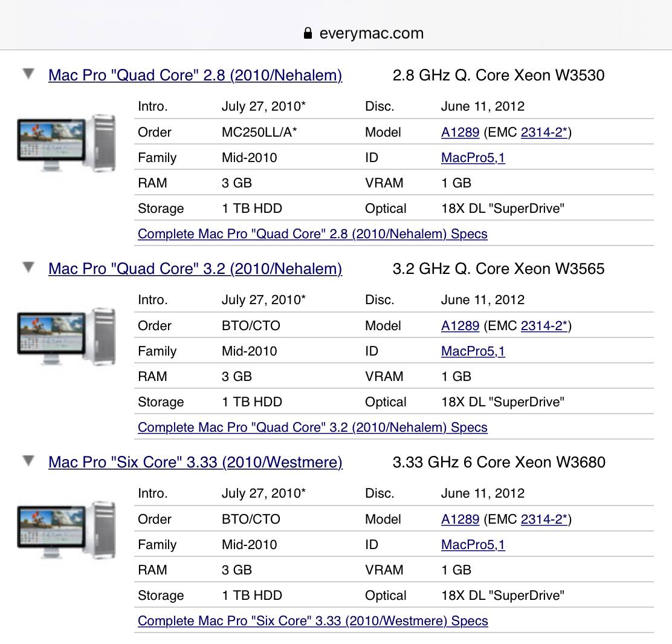This screenshot has width=672, height=644.
Task: Open Mac Pro "Six Core" 3.33 (2010/Westmere) title link
Action: (x=195, y=462)
